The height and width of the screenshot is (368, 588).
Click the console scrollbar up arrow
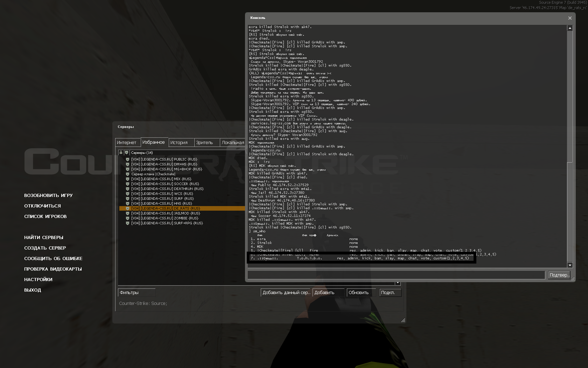coord(570,28)
